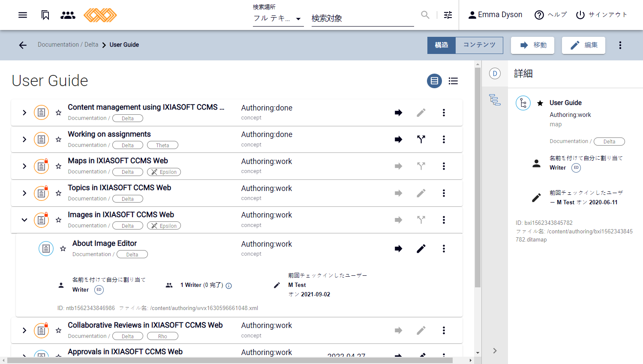Image resolution: width=643 pixels, height=364 pixels.
Task: Click Epsilon tag on Maps topic
Action: click(x=164, y=172)
